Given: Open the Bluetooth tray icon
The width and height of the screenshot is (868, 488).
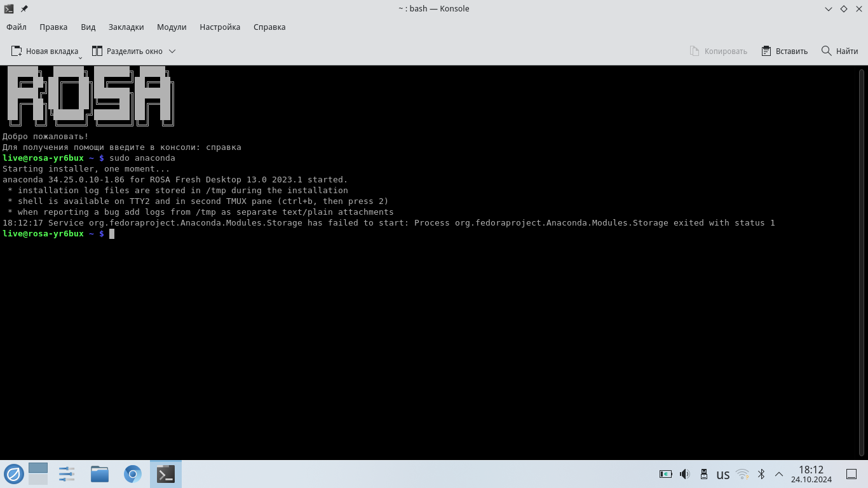Looking at the screenshot, I should (x=761, y=474).
